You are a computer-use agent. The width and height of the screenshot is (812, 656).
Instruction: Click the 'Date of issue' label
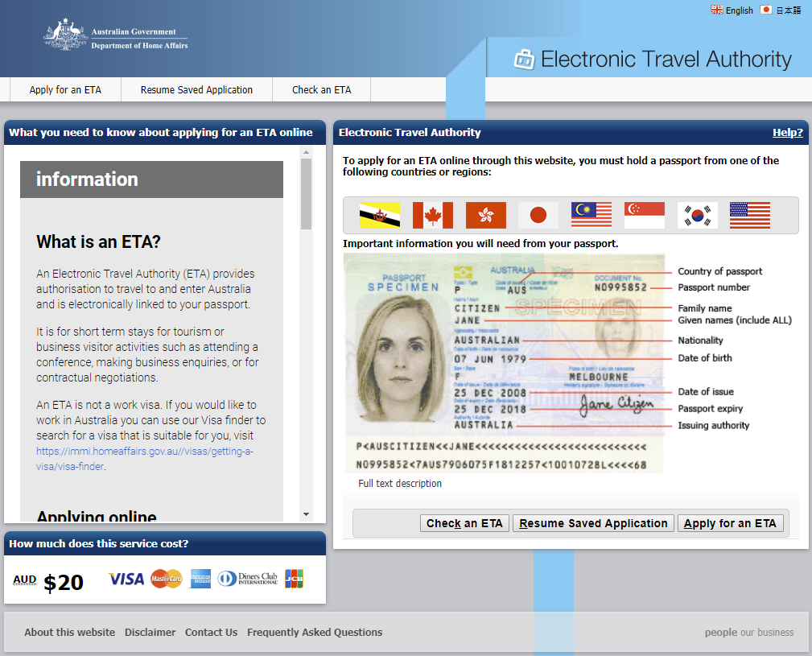point(706,391)
